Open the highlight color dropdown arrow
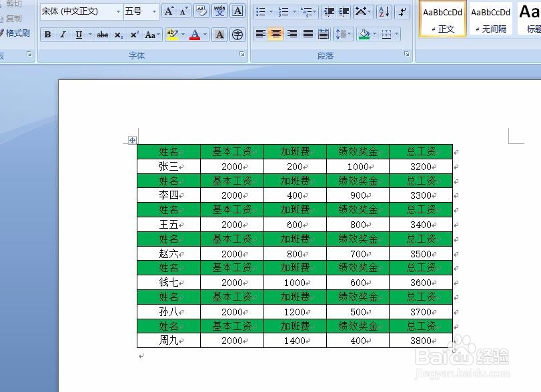 tap(183, 35)
